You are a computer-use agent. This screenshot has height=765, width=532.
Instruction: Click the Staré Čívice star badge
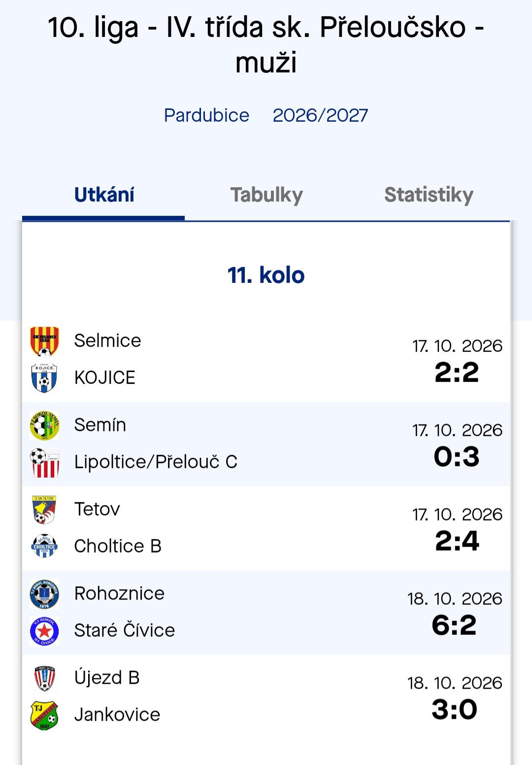(44, 631)
